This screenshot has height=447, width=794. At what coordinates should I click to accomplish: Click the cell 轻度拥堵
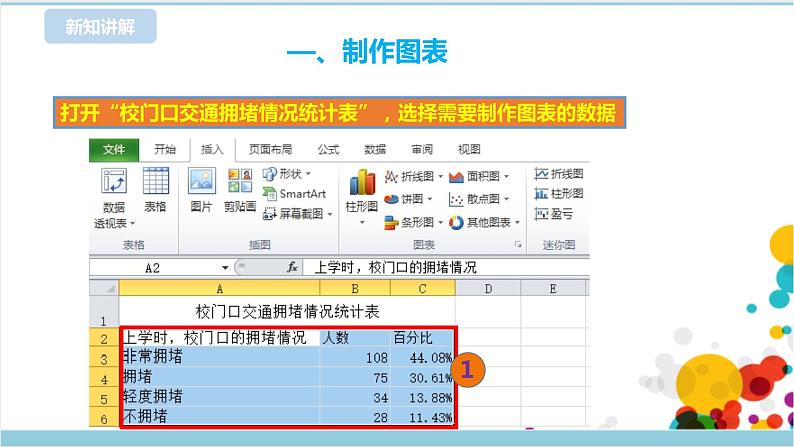tap(220, 397)
